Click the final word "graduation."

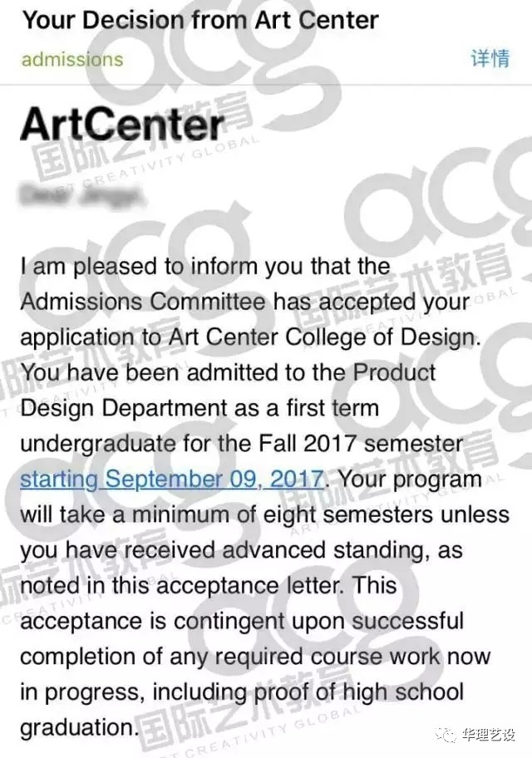pyautogui.click(x=77, y=729)
